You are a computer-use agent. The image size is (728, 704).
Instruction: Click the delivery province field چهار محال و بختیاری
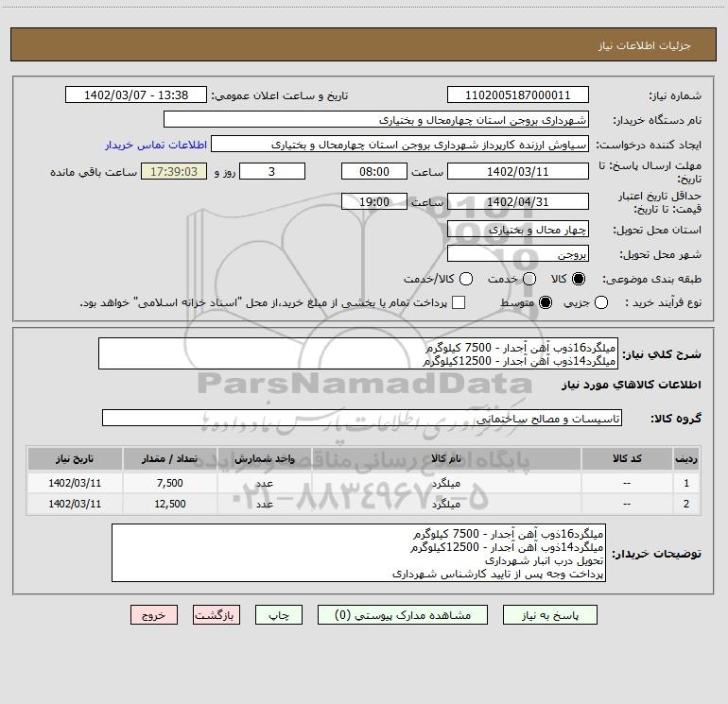(x=518, y=229)
